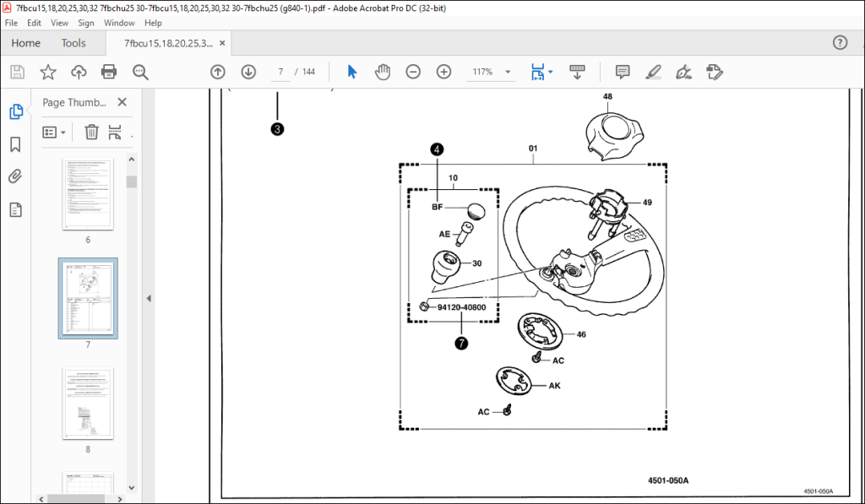This screenshot has width=865, height=504.
Task: Close the Page Thumbnails panel
Action: pyautogui.click(x=122, y=102)
